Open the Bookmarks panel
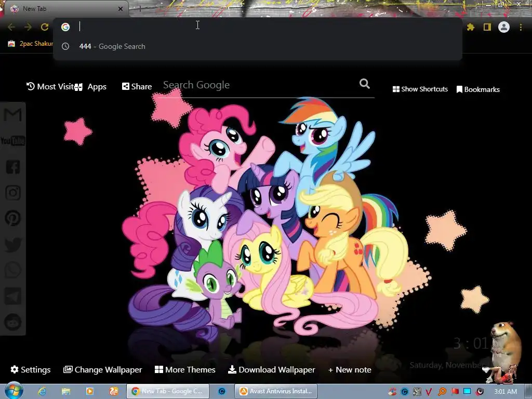This screenshot has height=399, width=532. (x=478, y=89)
